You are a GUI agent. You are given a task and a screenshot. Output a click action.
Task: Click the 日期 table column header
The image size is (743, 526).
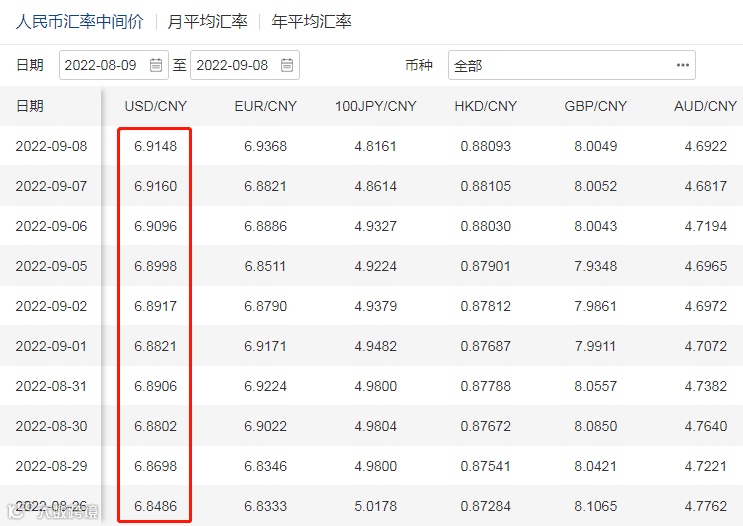(29, 106)
